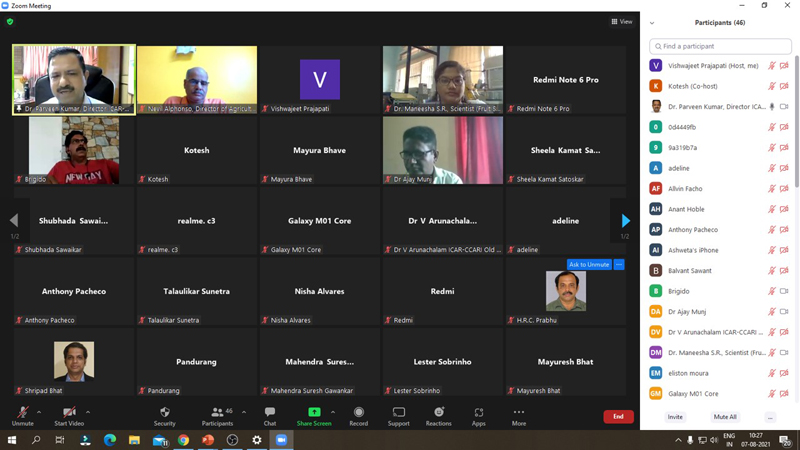Open the View layout menu
The height and width of the screenshot is (450, 800).
(x=622, y=21)
